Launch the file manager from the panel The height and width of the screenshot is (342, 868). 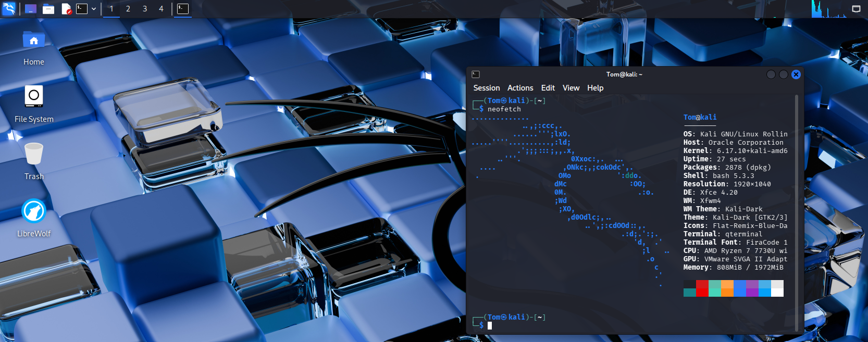coord(48,9)
